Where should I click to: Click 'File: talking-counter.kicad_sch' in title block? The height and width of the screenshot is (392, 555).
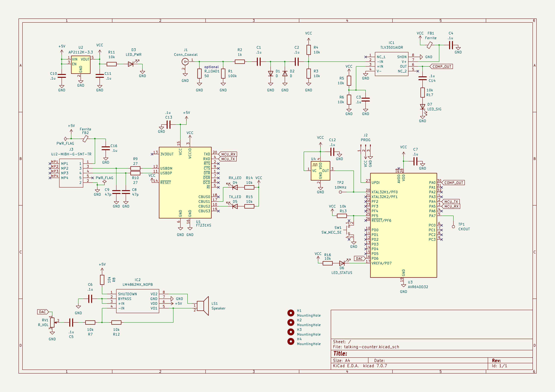click(x=366, y=347)
